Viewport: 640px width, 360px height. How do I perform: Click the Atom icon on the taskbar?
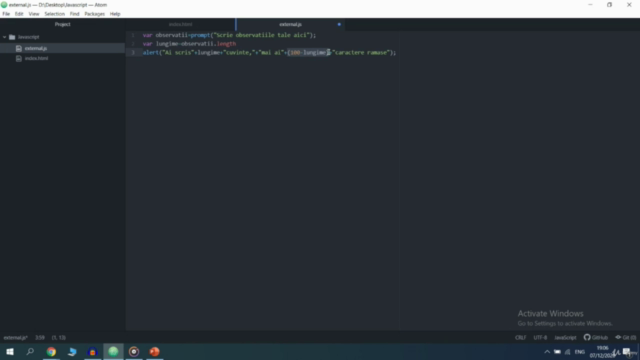[113, 351]
